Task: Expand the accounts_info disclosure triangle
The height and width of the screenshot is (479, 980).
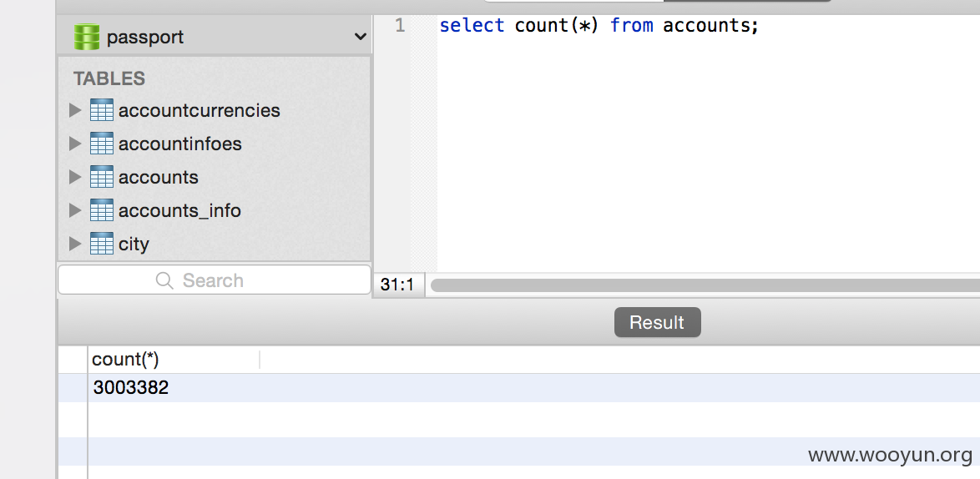Action: pyautogui.click(x=75, y=209)
